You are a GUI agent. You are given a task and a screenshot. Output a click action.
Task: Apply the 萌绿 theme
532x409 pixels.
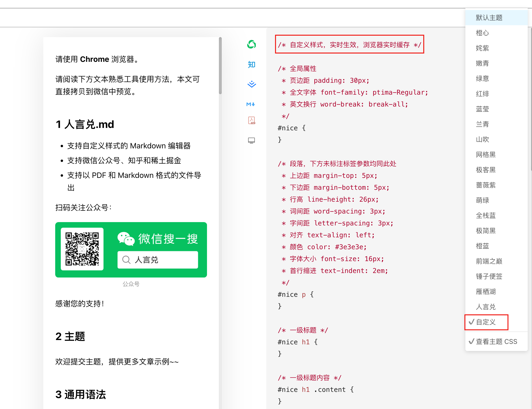(x=496, y=200)
